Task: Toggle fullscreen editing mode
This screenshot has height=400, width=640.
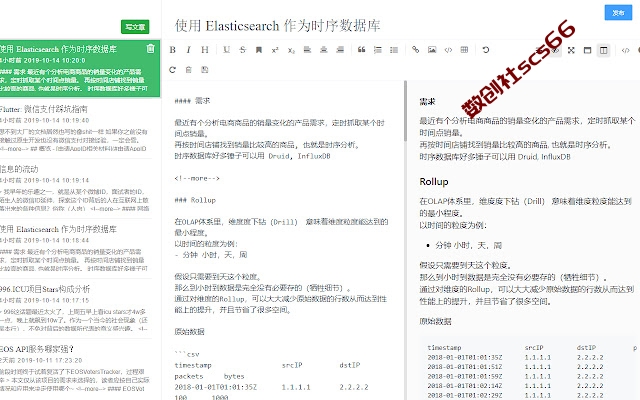Action: tap(571, 50)
